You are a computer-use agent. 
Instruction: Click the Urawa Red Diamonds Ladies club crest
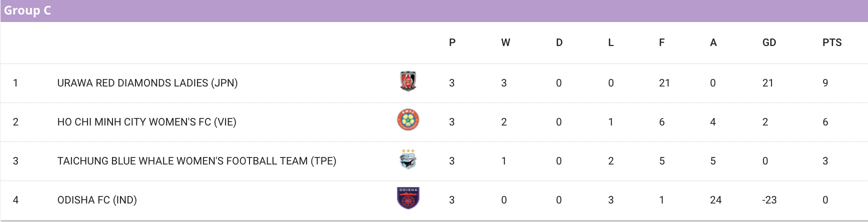[408, 81]
